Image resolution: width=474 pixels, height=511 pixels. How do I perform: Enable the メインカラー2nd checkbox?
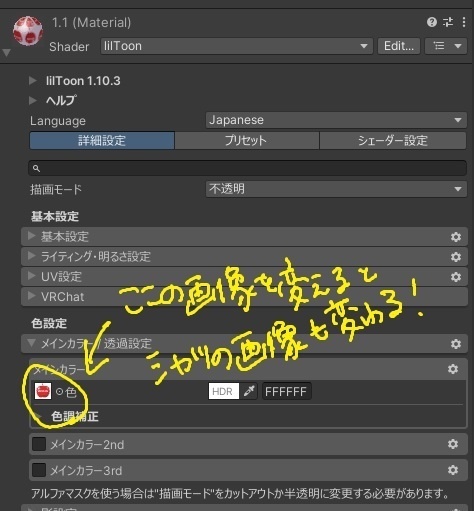pos(39,444)
